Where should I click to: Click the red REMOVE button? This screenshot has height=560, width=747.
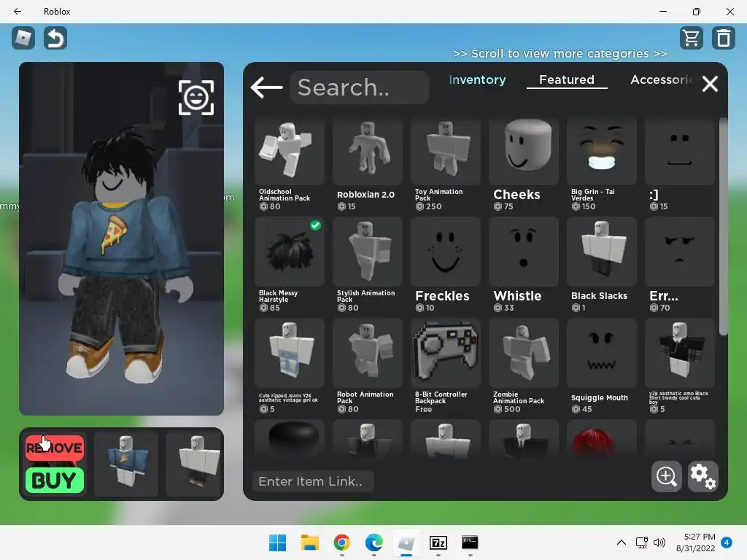(54, 448)
